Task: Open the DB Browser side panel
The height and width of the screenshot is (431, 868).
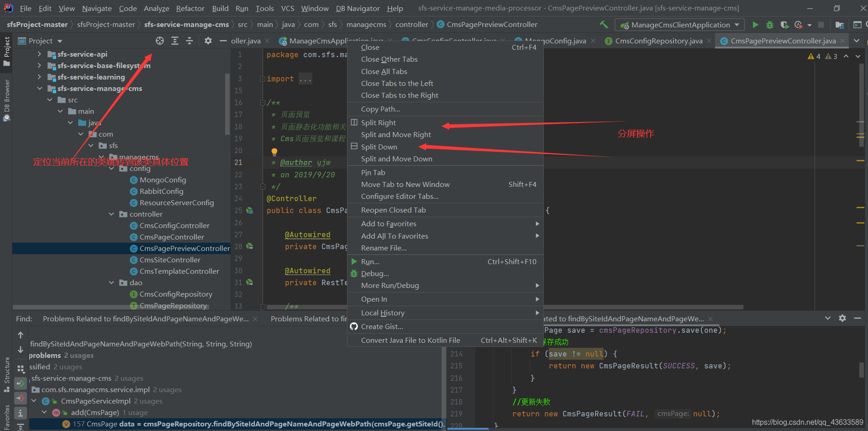Action: [6, 100]
